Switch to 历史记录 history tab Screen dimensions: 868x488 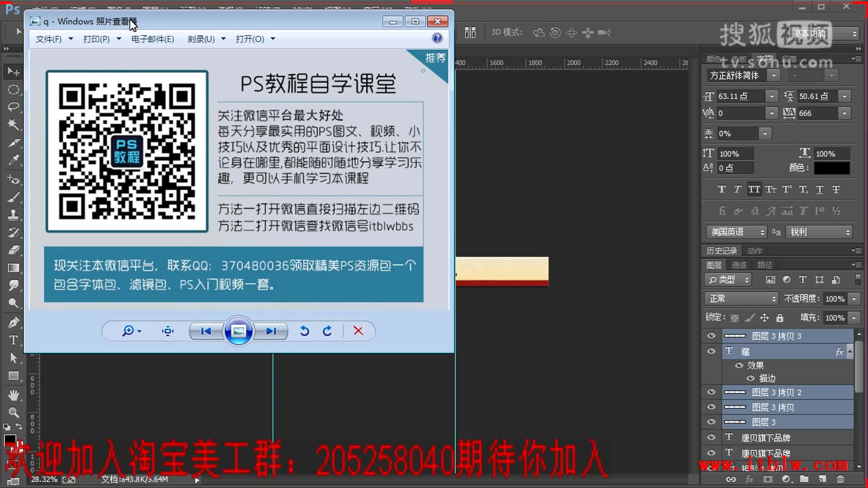click(x=722, y=251)
